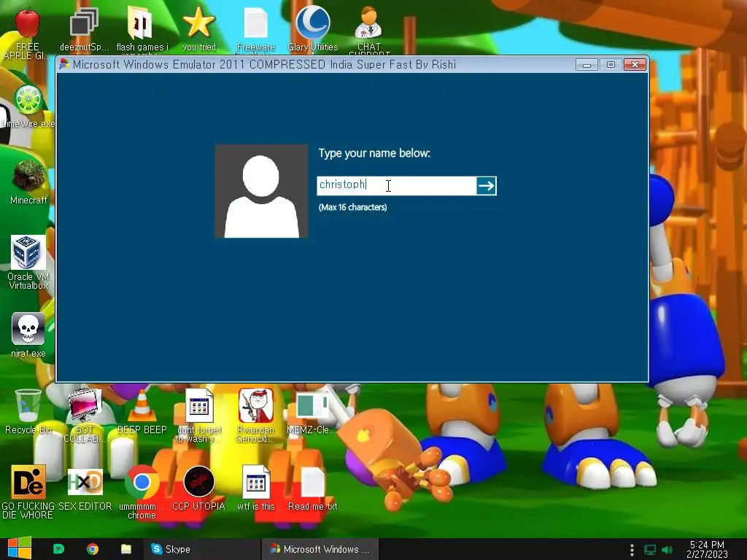Select the Freeware document icon
The image size is (747, 560).
click(256, 23)
